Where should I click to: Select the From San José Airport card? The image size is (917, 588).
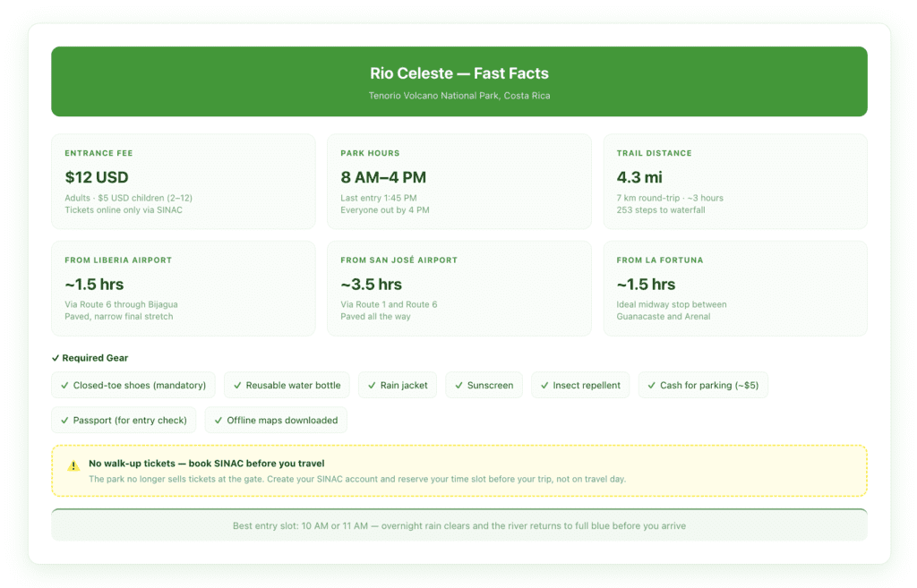pyautogui.click(x=459, y=288)
